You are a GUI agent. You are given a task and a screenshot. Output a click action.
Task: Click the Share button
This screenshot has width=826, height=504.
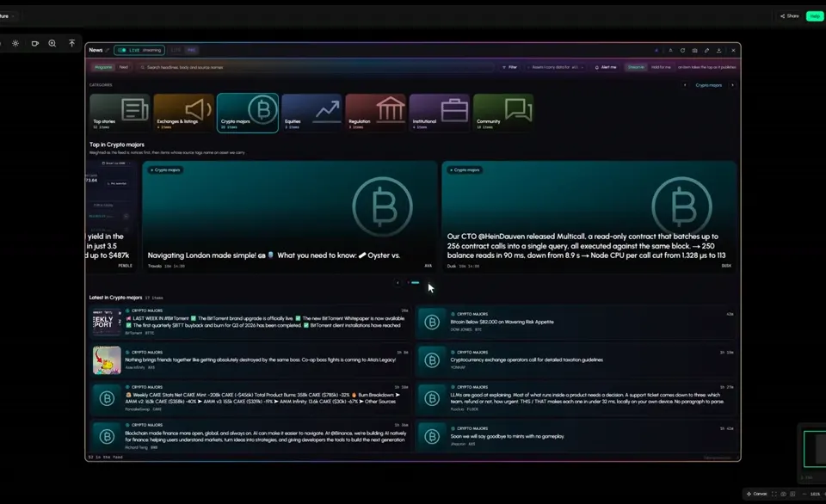(x=789, y=16)
